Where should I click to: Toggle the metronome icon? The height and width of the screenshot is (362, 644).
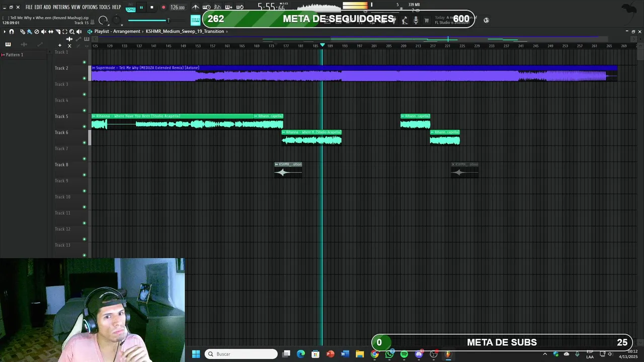(x=195, y=7)
